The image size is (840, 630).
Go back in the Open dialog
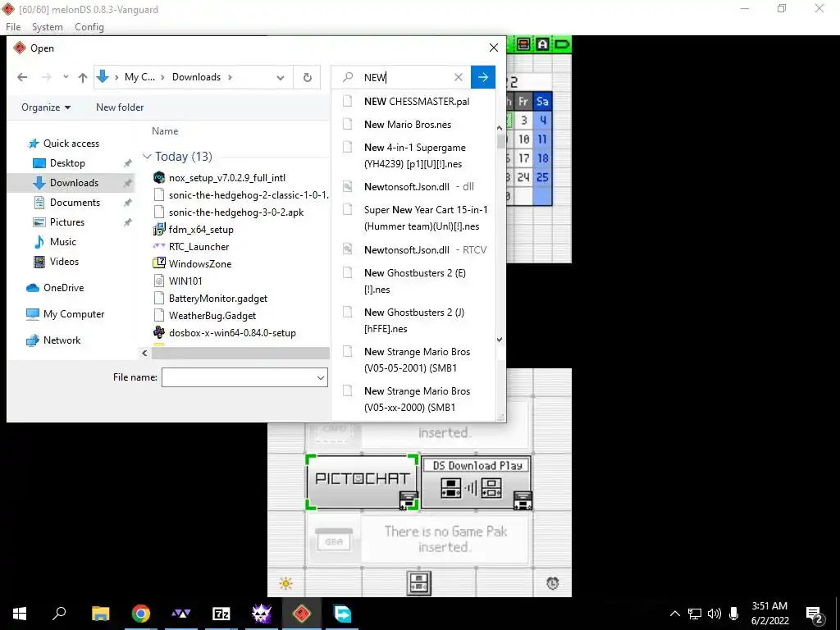tap(22, 77)
